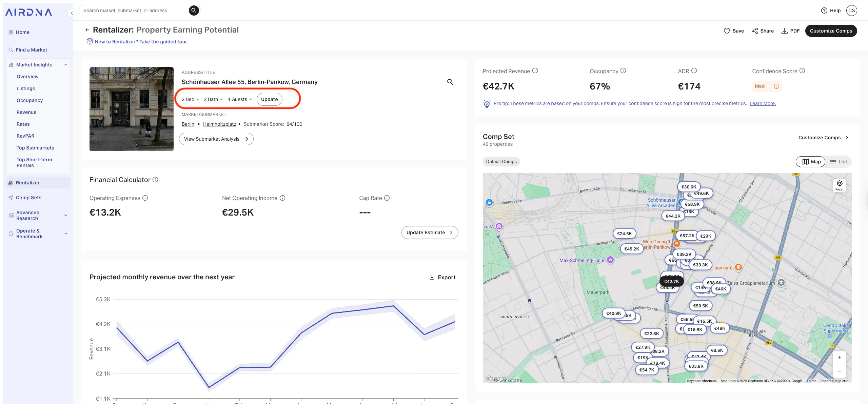
Task: Reset the map view
Action: pyautogui.click(x=839, y=185)
